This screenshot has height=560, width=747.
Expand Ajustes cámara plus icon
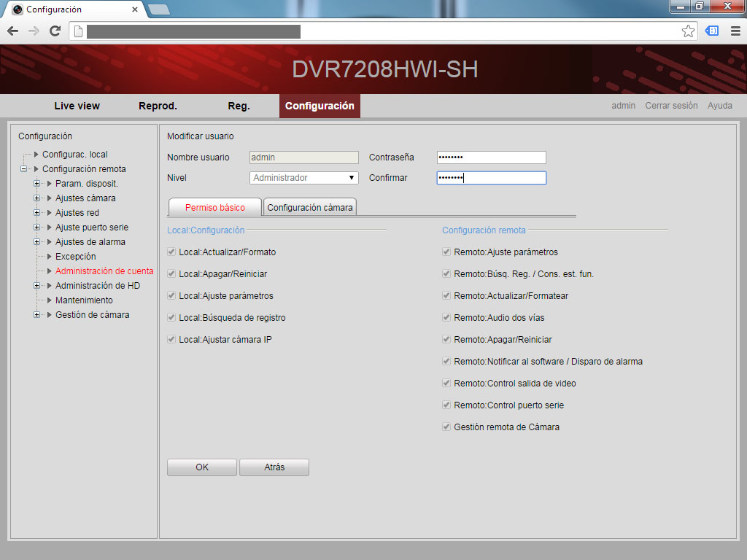[x=36, y=198]
